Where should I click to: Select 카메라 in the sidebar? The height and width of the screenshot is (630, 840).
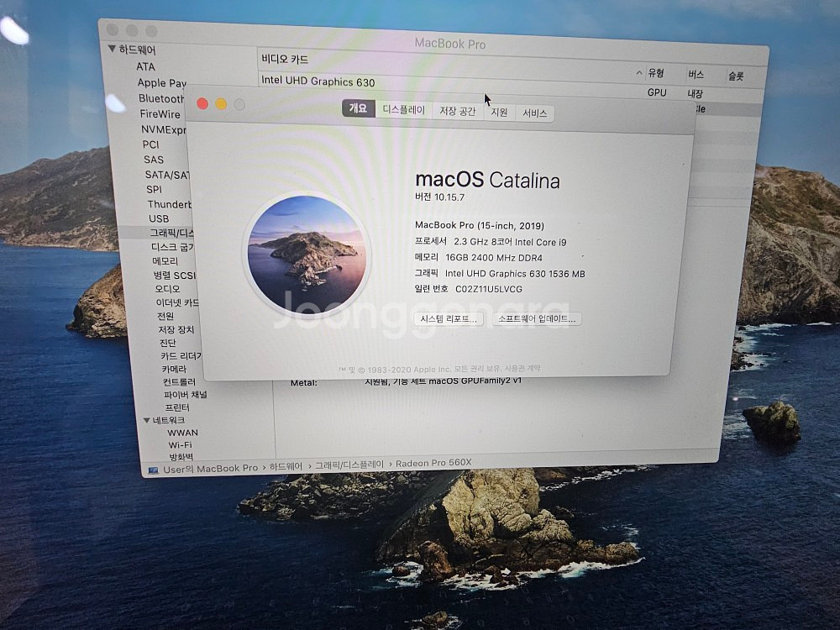174,369
